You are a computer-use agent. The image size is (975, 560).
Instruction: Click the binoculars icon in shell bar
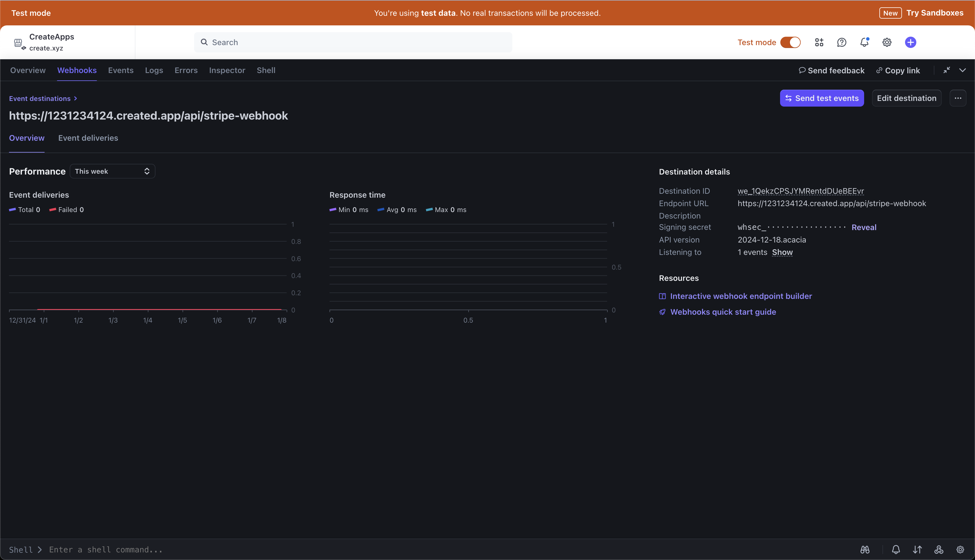[865, 550]
